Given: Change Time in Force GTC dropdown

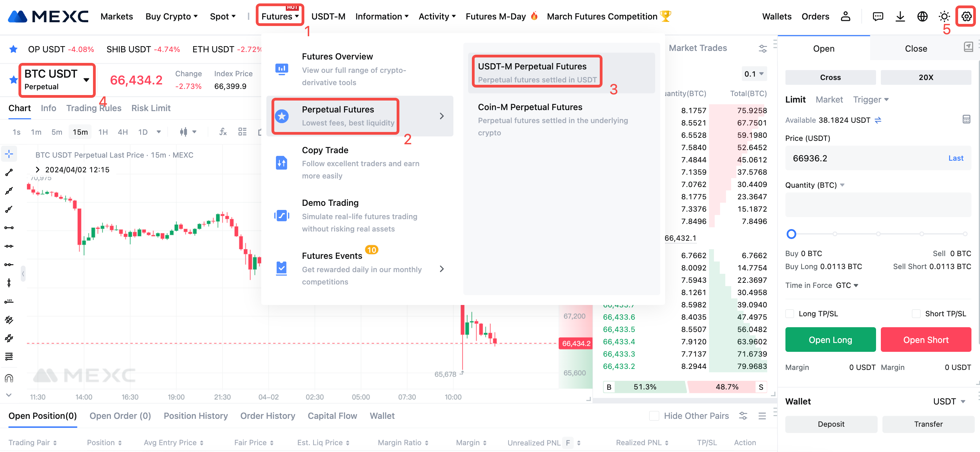Looking at the screenshot, I should pyautogui.click(x=847, y=285).
